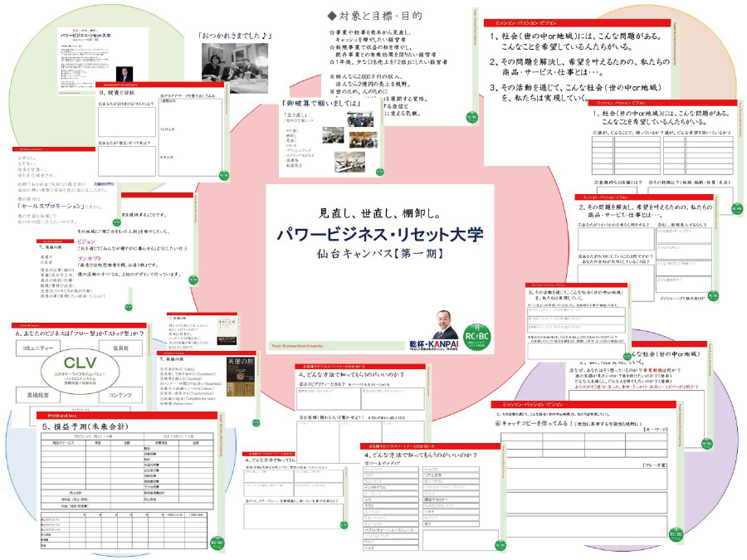Click the red 事業動機 text
This screenshot has height=560, width=747.
[x=653, y=370]
